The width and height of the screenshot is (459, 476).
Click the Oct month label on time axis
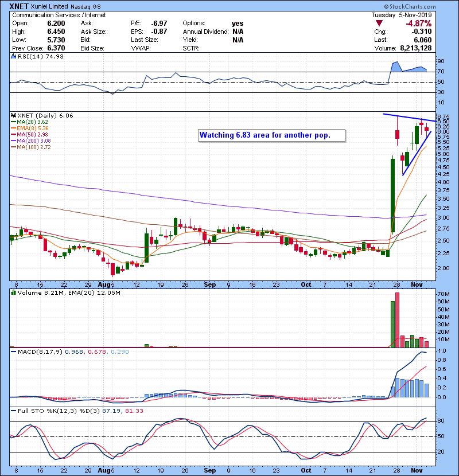pos(306,284)
